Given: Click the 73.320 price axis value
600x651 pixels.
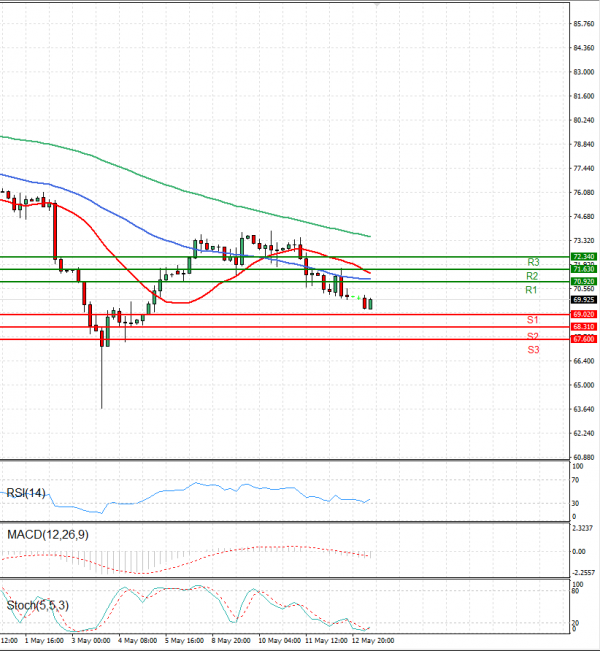Looking at the screenshot, I should tap(584, 240).
